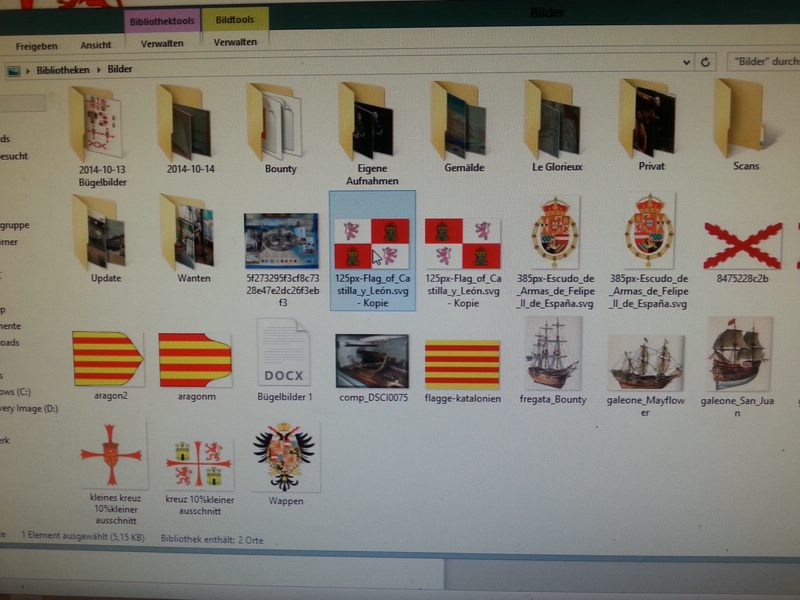This screenshot has width=800, height=600.
Task: Click Verwalten tab under Bibliothektools
Action: 161,44
